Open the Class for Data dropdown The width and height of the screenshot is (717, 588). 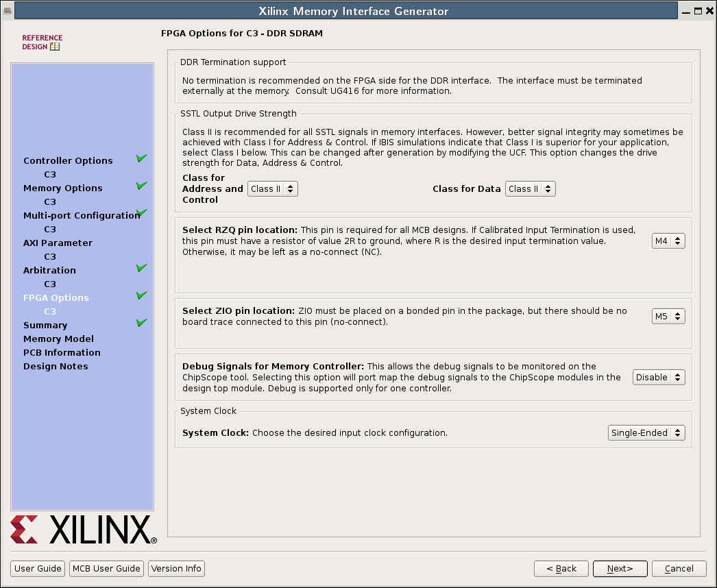[530, 189]
